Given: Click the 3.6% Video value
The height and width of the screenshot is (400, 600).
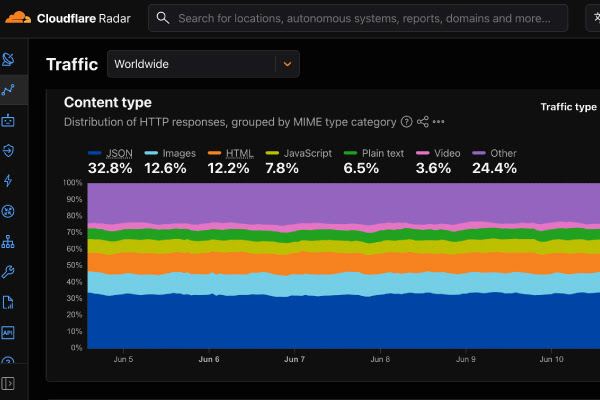Looking at the screenshot, I should click(434, 168).
